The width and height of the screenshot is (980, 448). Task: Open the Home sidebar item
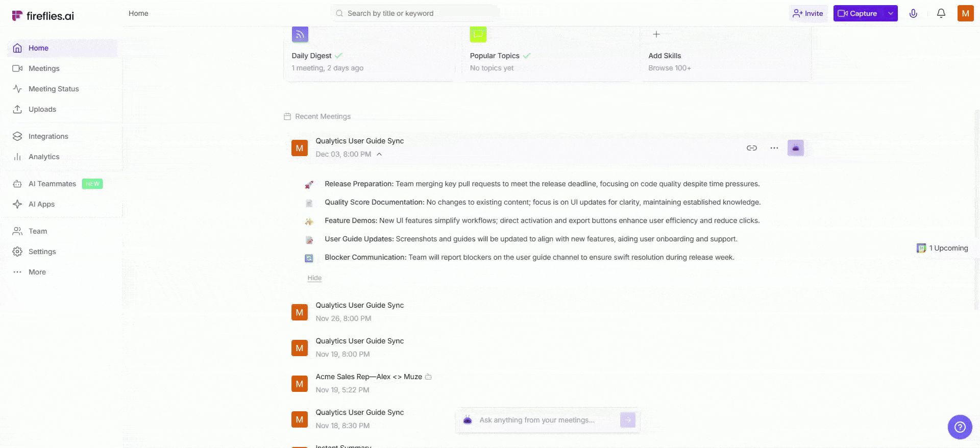coord(62,48)
